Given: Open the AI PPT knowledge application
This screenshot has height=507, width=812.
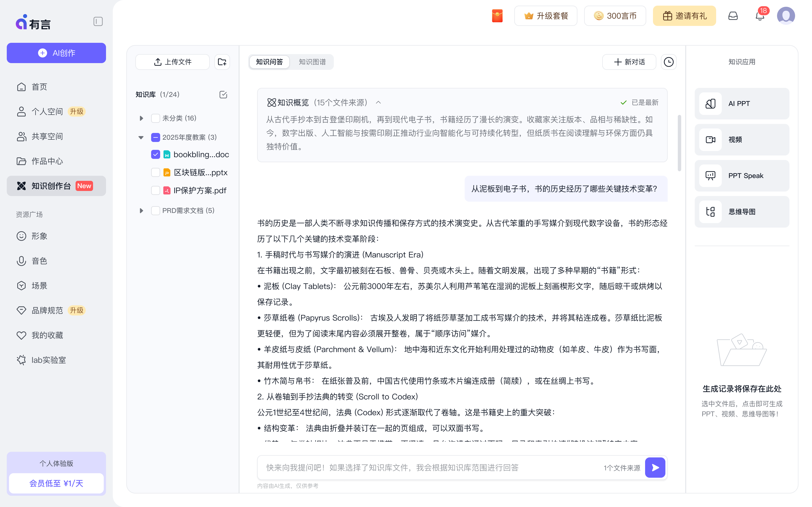Looking at the screenshot, I should [x=741, y=103].
